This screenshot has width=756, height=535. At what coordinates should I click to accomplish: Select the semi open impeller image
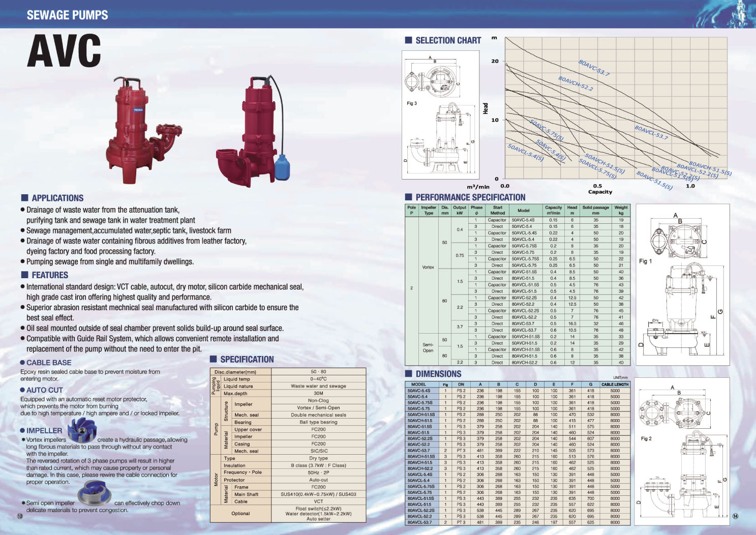[x=95, y=493]
